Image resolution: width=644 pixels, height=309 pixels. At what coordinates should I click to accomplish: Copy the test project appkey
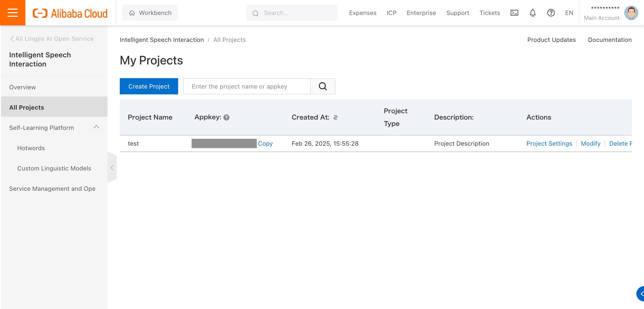pyautogui.click(x=265, y=144)
